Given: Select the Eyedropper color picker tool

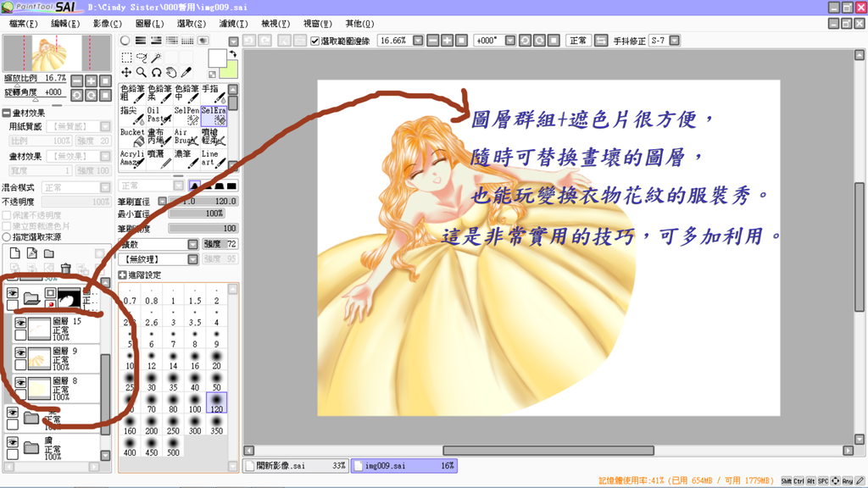Looking at the screenshot, I should pyautogui.click(x=186, y=73).
